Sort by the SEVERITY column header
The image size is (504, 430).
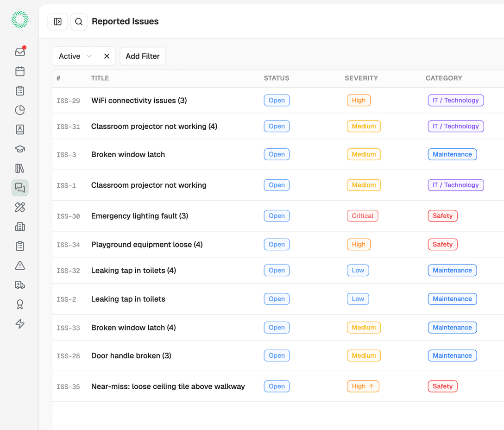coord(361,78)
